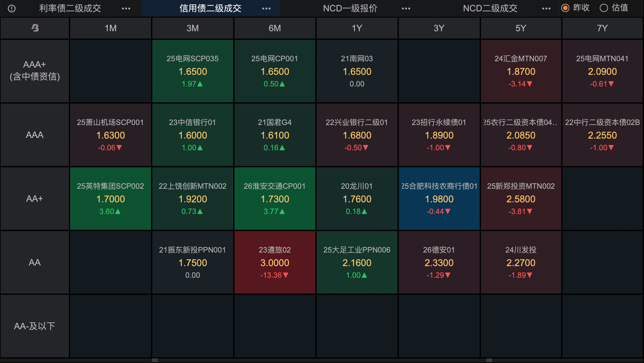
Task: Click the right splitter grip on bottom bar
Action: pyautogui.click(x=489, y=360)
